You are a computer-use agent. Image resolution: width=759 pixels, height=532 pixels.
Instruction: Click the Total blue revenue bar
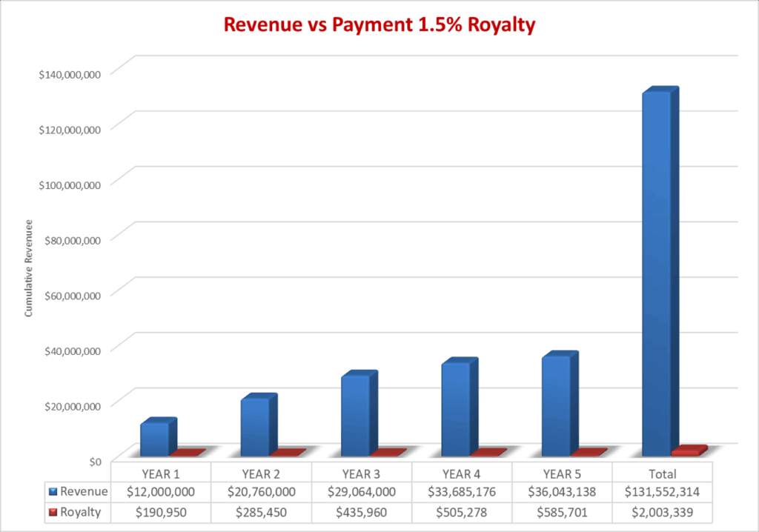656,274
